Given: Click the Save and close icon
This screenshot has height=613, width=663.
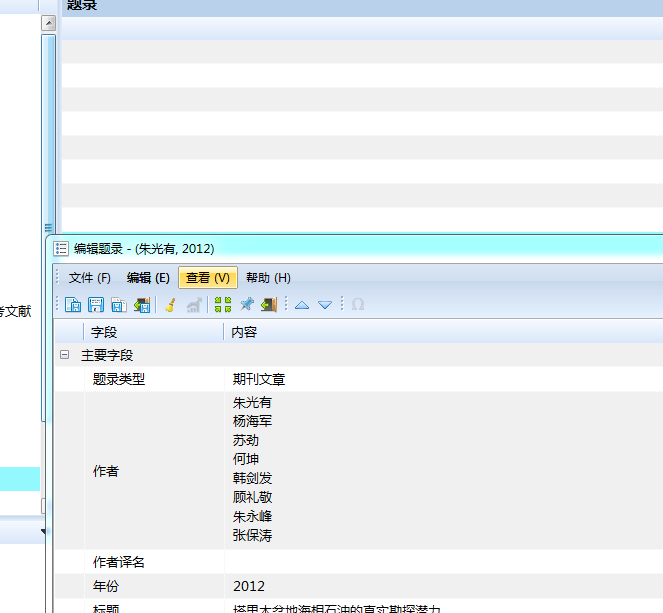Looking at the screenshot, I should pyautogui.click(x=142, y=304).
